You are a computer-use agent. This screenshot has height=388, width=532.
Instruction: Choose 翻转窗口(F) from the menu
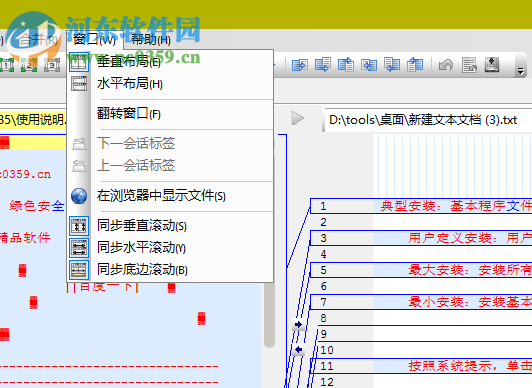point(170,114)
